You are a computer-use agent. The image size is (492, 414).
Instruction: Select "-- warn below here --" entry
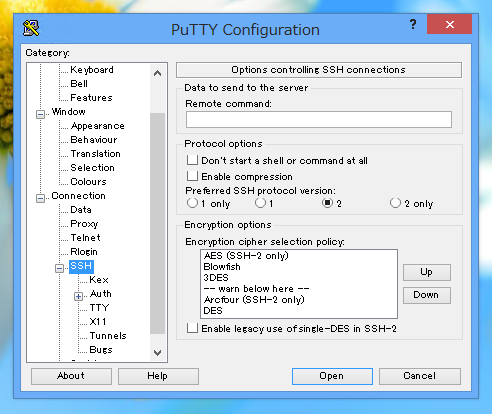pos(256,289)
